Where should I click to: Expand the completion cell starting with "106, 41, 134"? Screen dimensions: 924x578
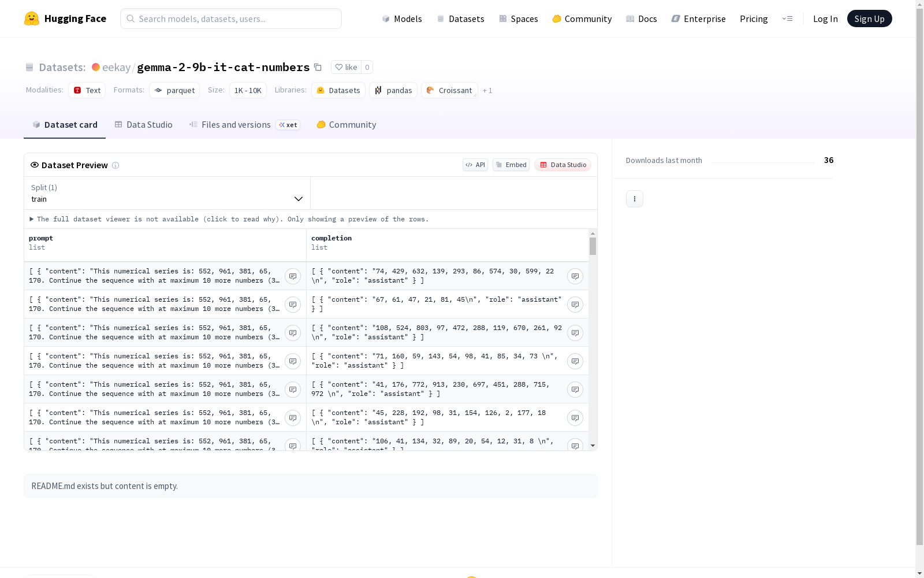point(575,445)
